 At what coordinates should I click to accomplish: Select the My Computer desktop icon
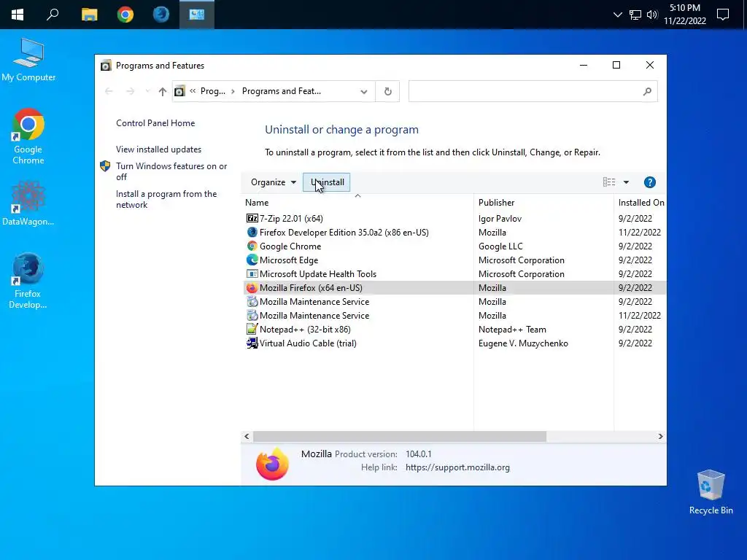click(x=28, y=61)
